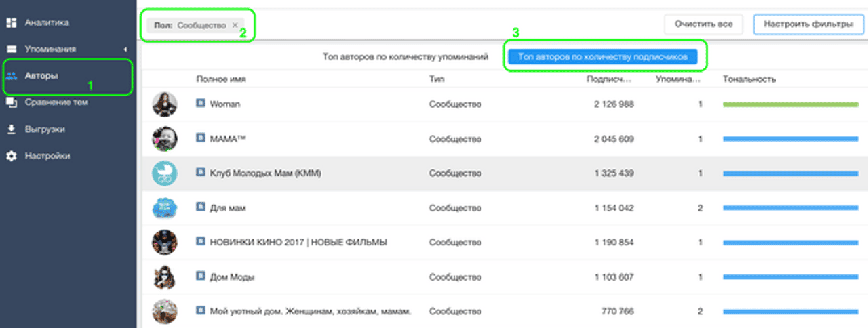868x328 pixels.
Task: Switch to Топ авторов по количеству упоминаний
Action: click(406, 57)
